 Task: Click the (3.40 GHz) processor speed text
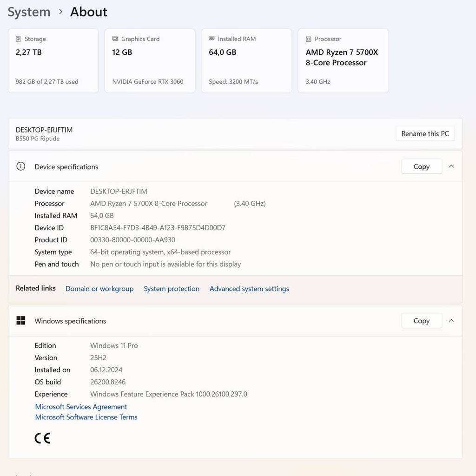pos(250,204)
